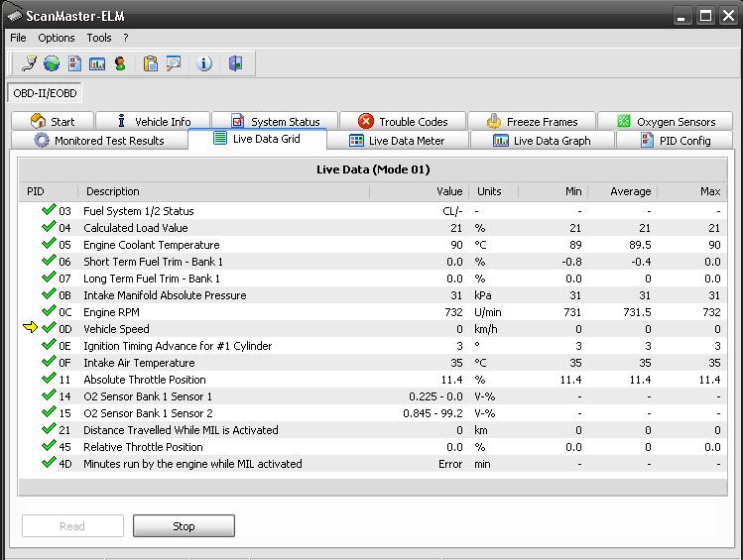
Task: Click the Stop button
Action: click(184, 526)
